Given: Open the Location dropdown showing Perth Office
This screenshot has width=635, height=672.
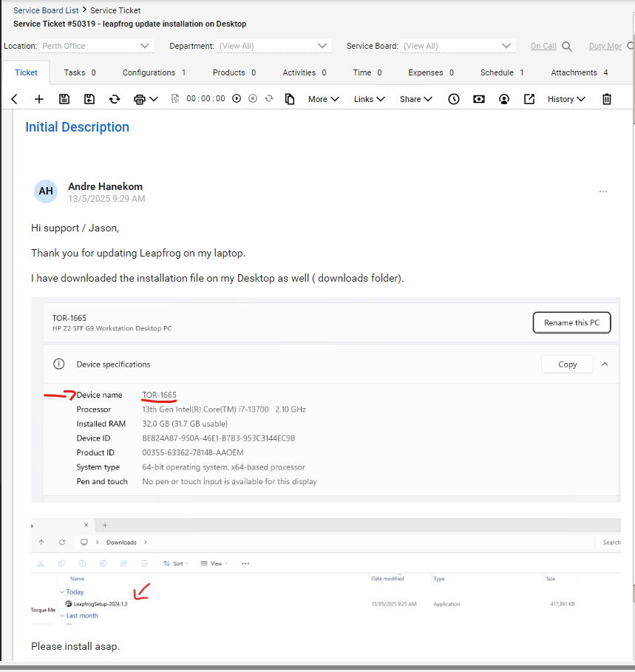Looking at the screenshot, I should coord(96,47).
